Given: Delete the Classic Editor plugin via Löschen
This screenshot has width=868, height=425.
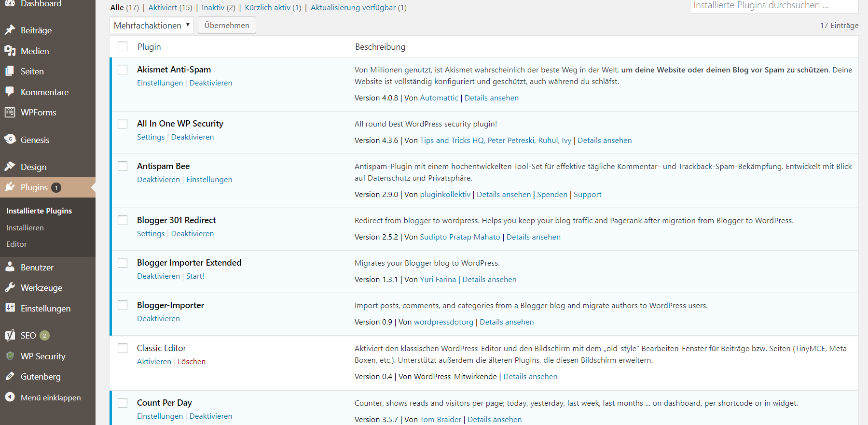Looking at the screenshot, I should pos(192,361).
